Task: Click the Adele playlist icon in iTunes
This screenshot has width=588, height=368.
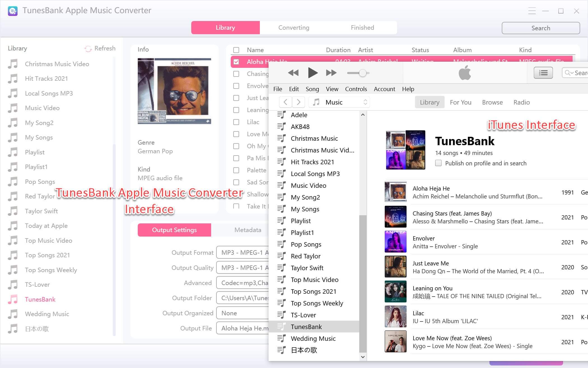Action: [281, 115]
